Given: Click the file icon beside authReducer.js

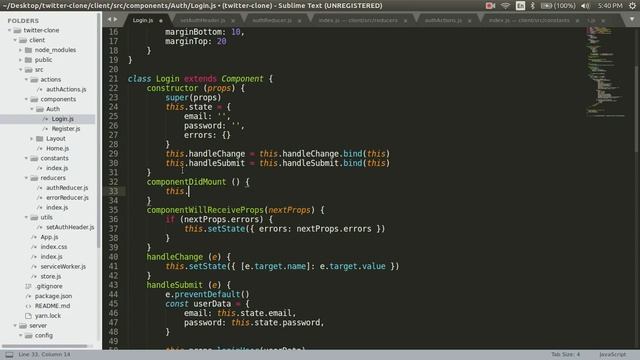Looking at the screenshot, I should click(x=40, y=188).
